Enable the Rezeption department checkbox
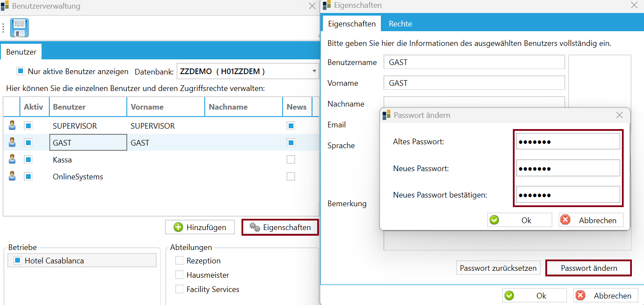The width and height of the screenshot is (644, 305). pyautogui.click(x=179, y=260)
